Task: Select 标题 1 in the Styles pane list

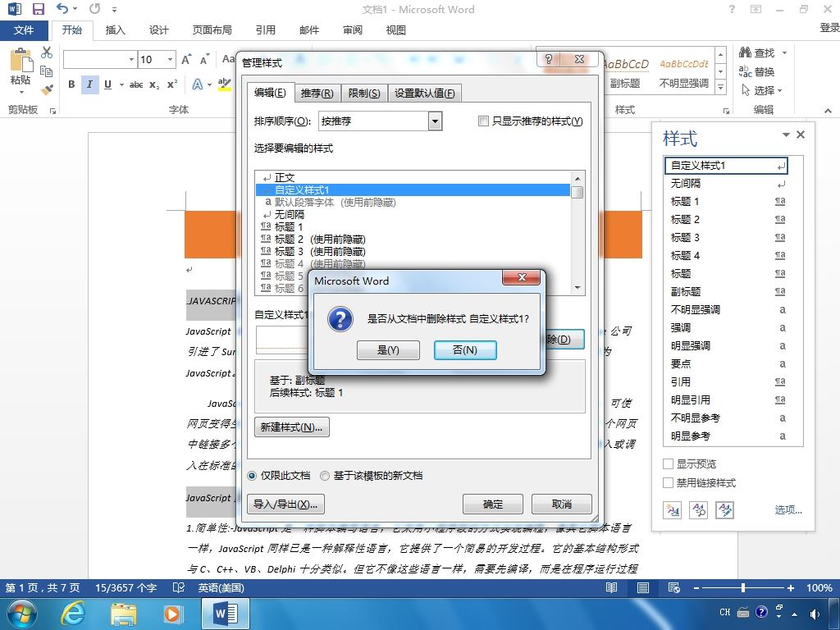Action: [x=728, y=202]
